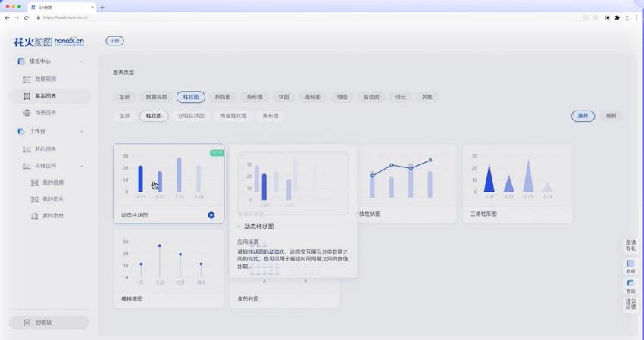The height and width of the screenshot is (340, 644).
Task: Open the 模板中心 section icon
Action: click(x=21, y=61)
